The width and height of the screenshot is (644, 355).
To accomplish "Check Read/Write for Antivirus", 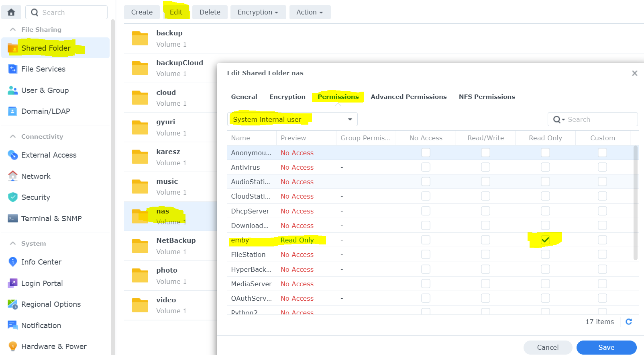I will point(485,167).
